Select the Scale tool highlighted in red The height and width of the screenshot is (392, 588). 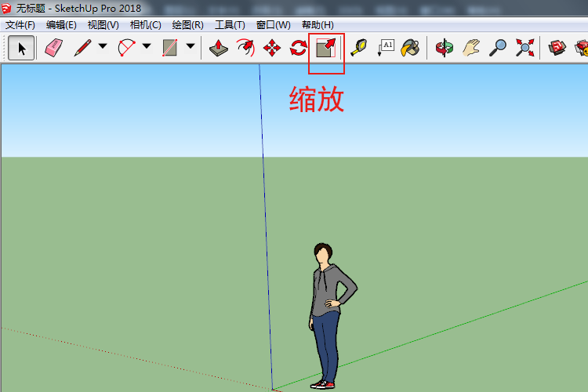point(325,48)
